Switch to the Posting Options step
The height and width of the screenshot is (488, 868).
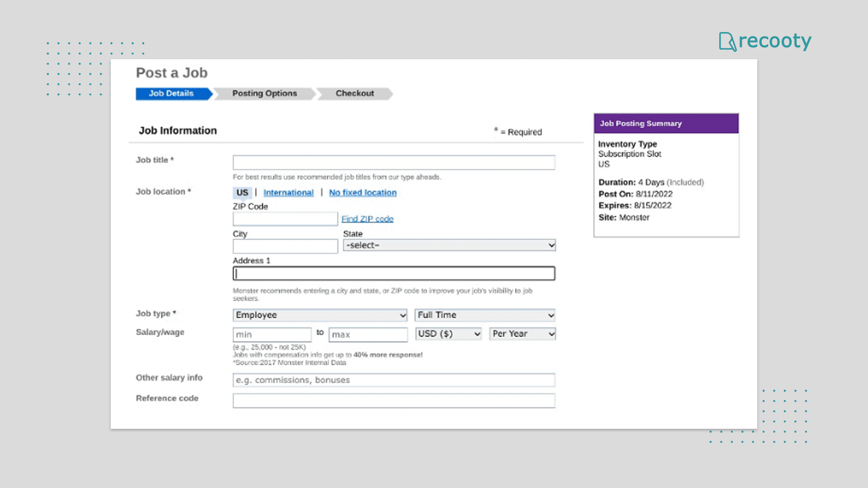(x=264, y=94)
